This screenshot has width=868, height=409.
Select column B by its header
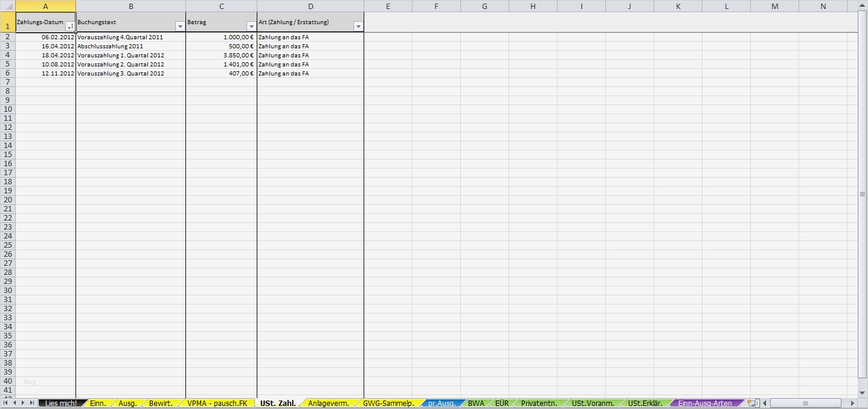coord(130,5)
